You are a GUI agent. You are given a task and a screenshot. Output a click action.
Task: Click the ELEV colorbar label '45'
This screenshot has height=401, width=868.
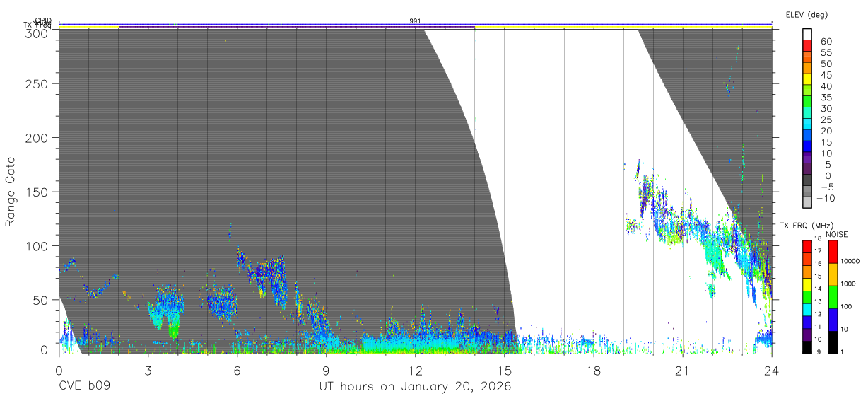(x=827, y=75)
